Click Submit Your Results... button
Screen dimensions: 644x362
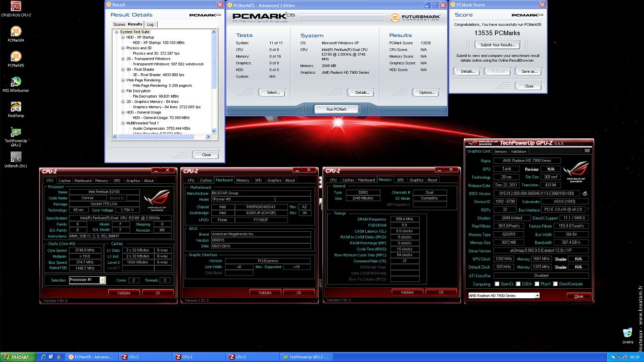pos(498,45)
